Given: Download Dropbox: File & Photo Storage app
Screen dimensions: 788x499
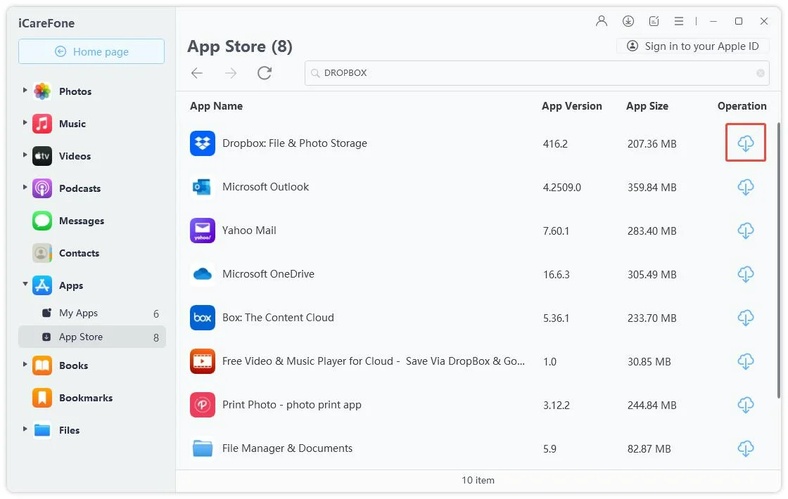Looking at the screenshot, I should coord(745,143).
